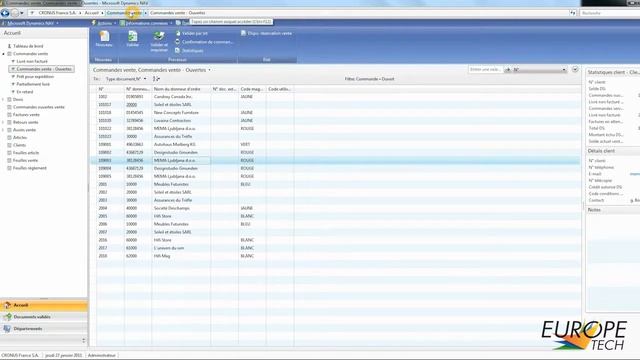Click the Départements navigation button
This screenshot has height=360, width=640.
click(x=44, y=329)
